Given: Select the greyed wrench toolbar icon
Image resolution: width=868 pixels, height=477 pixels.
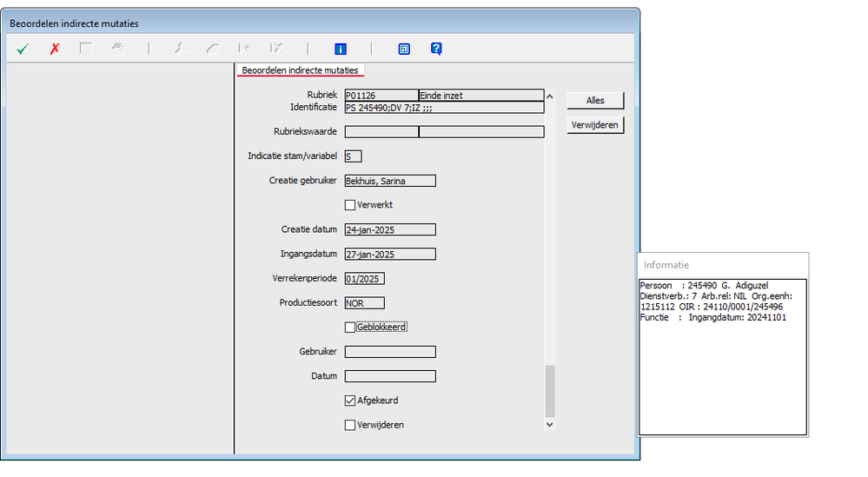Looking at the screenshot, I should coord(181,49).
